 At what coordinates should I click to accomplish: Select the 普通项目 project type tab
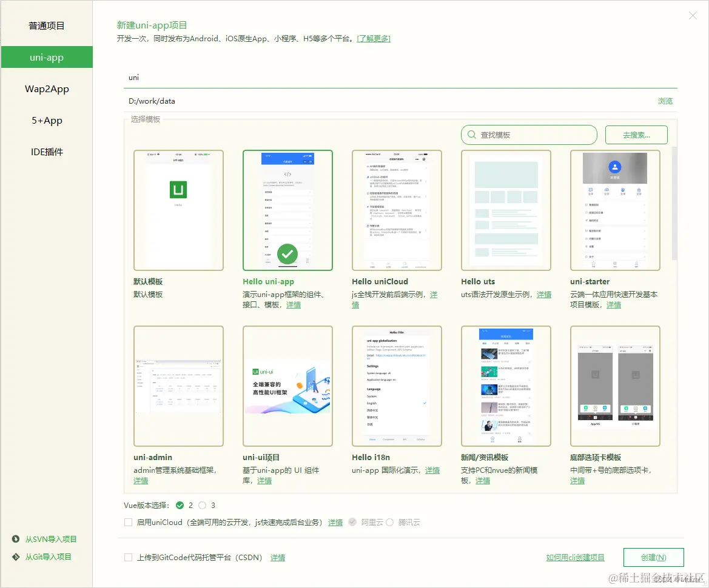47,25
